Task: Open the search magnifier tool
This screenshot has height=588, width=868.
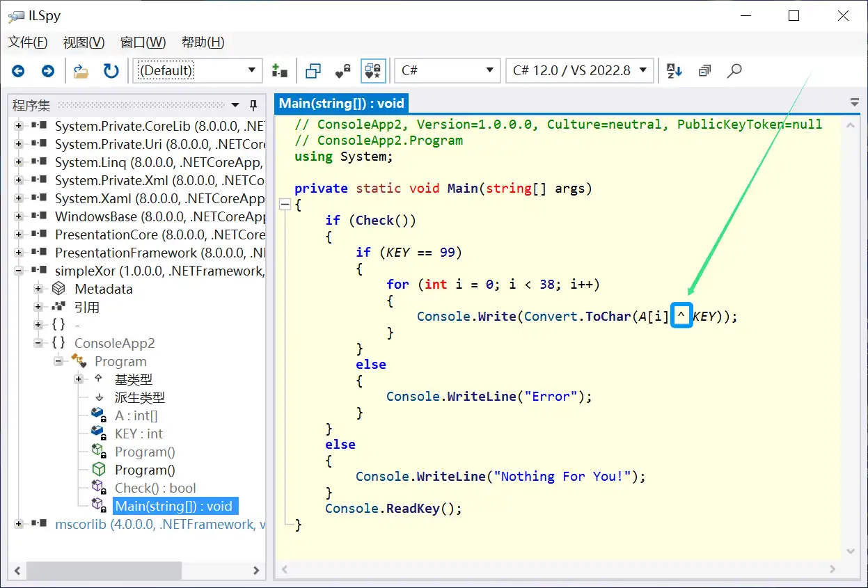Action: pos(734,71)
